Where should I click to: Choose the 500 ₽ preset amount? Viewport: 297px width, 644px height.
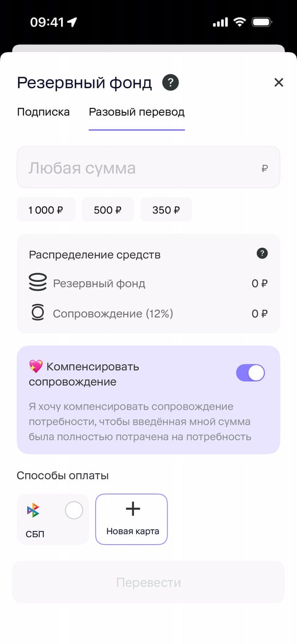click(107, 210)
